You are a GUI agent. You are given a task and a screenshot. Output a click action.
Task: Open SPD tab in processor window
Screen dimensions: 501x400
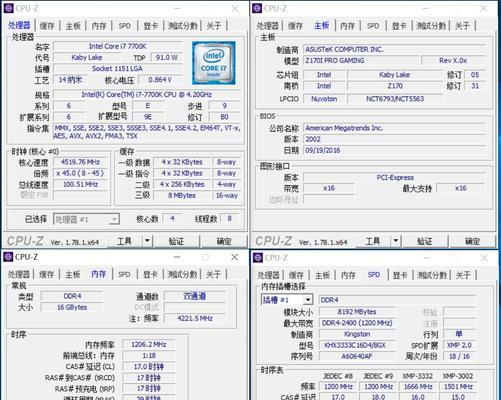click(124, 26)
